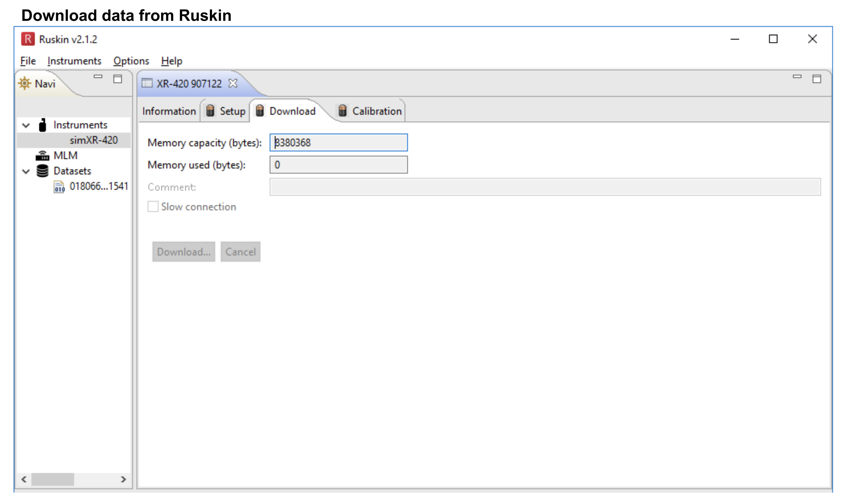Open the Instruments menu

pyautogui.click(x=74, y=61)
